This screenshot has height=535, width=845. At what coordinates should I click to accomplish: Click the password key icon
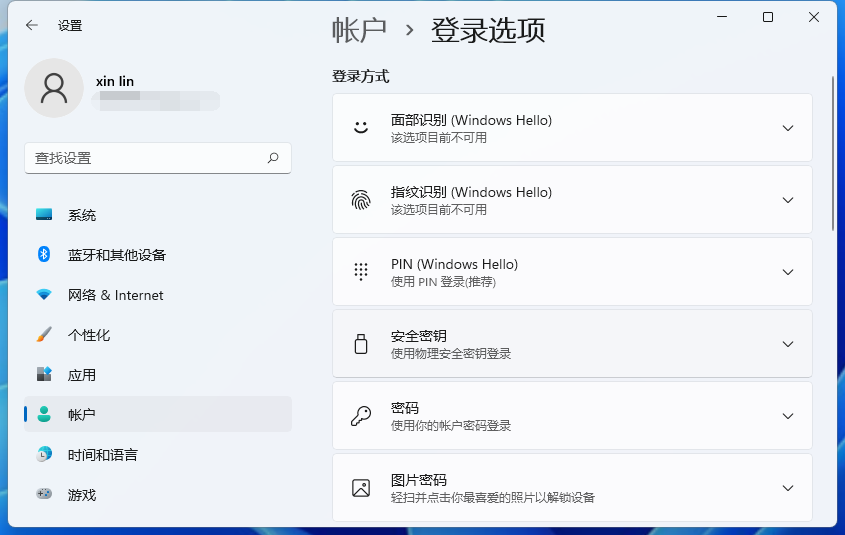[x=361, y=416]
